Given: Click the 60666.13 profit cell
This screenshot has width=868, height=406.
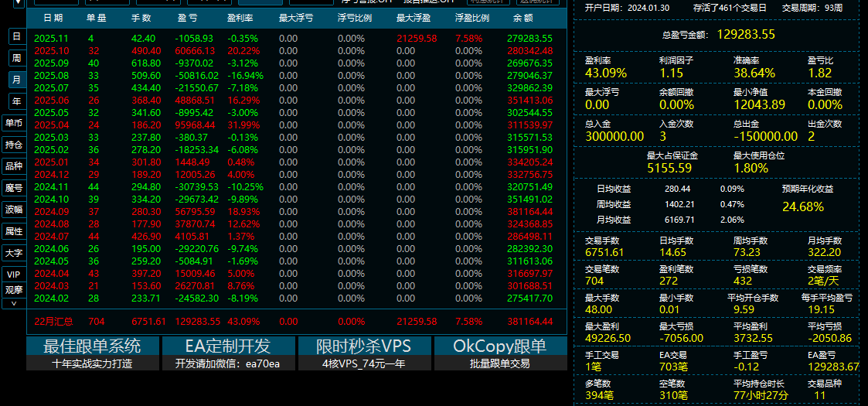Looking at the screenshot, I should (195, 51).
